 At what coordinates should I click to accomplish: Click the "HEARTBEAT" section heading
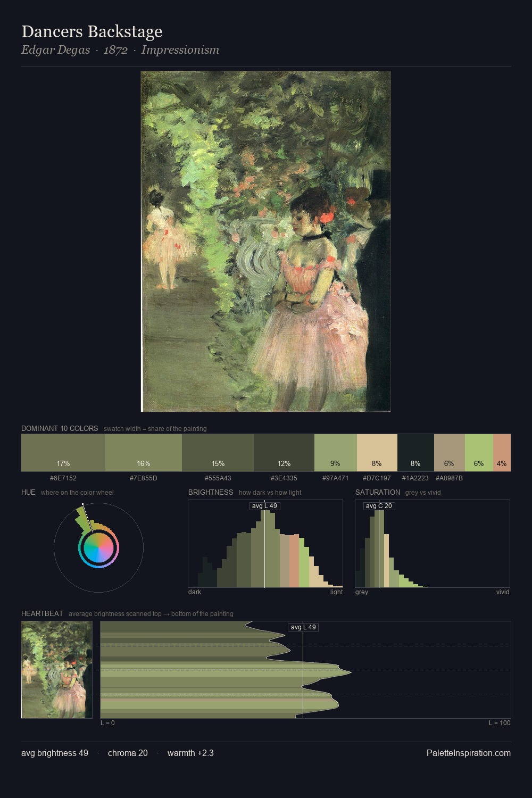[42, 613]
